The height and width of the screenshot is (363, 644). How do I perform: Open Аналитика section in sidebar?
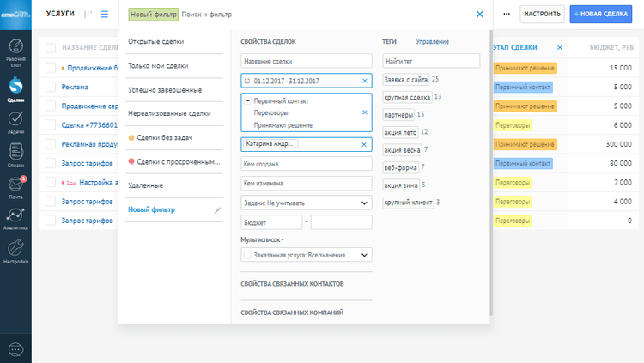click(15, 217)
